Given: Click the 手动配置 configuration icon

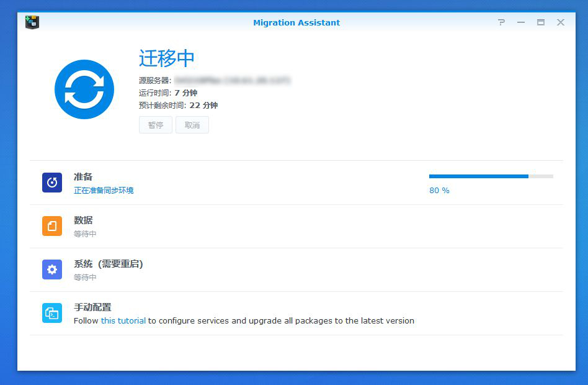Looking at the screenshot, I should pos(51,313).
